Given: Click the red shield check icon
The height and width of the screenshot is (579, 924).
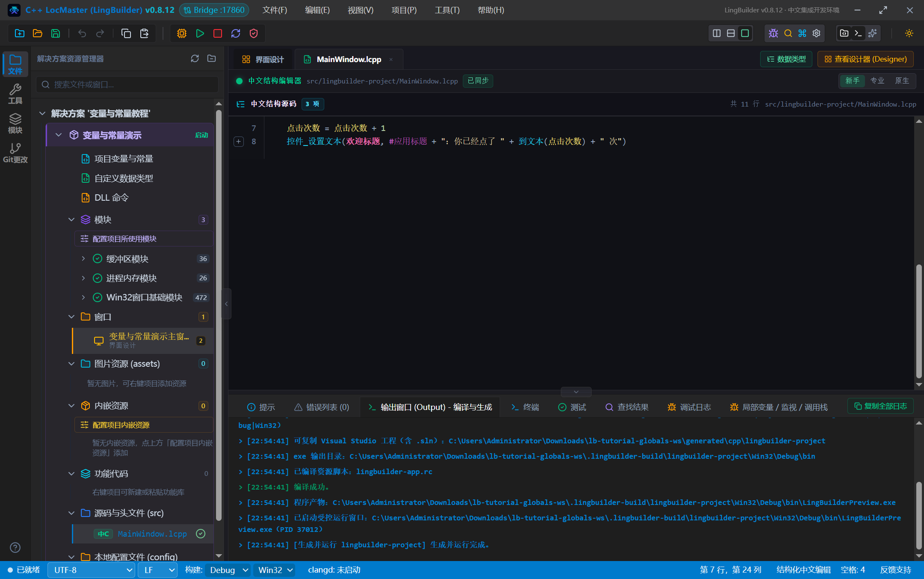Looking at the screenshot, I should pos(254,33).
